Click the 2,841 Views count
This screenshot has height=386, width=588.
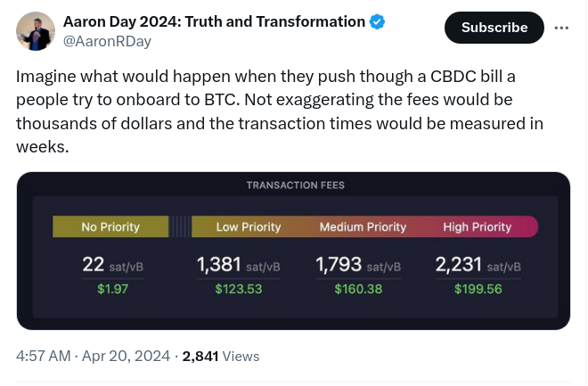221,356
